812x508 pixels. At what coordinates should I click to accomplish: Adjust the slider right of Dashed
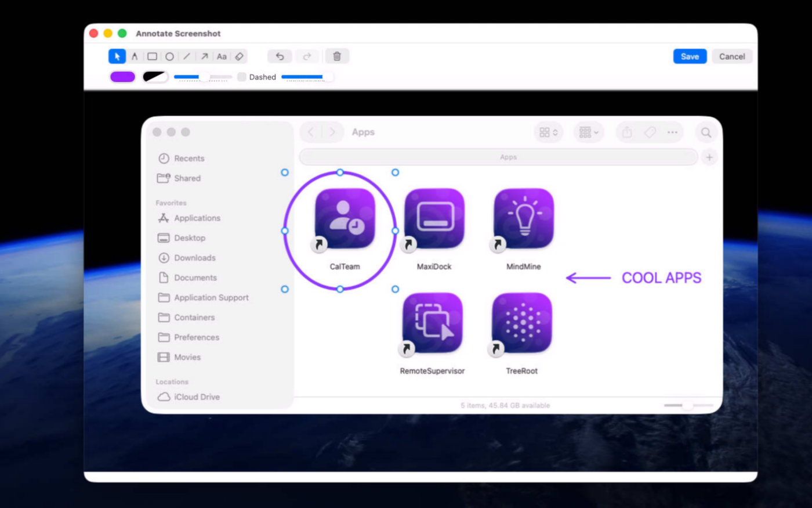pyautogui.click(x=307, y=77)
